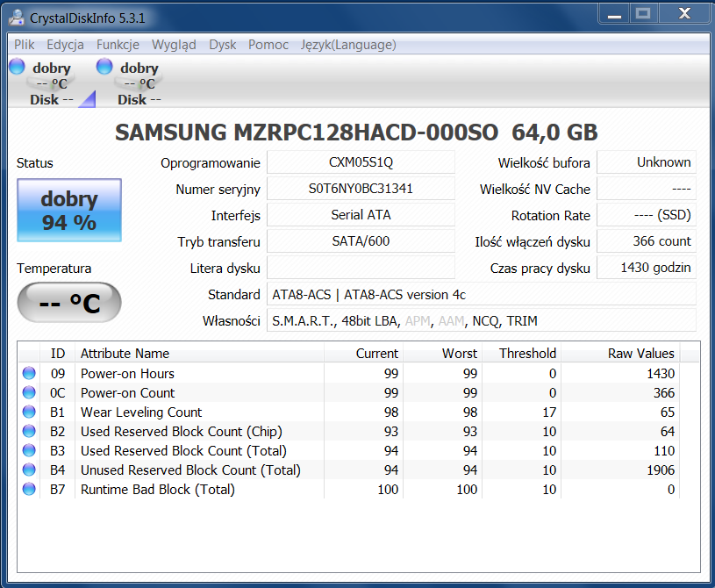Click the CrystalDiskInfo app icon in title bar
Image resolution: width=715 pixels, height=588 pixels.
tap(17, 18)
